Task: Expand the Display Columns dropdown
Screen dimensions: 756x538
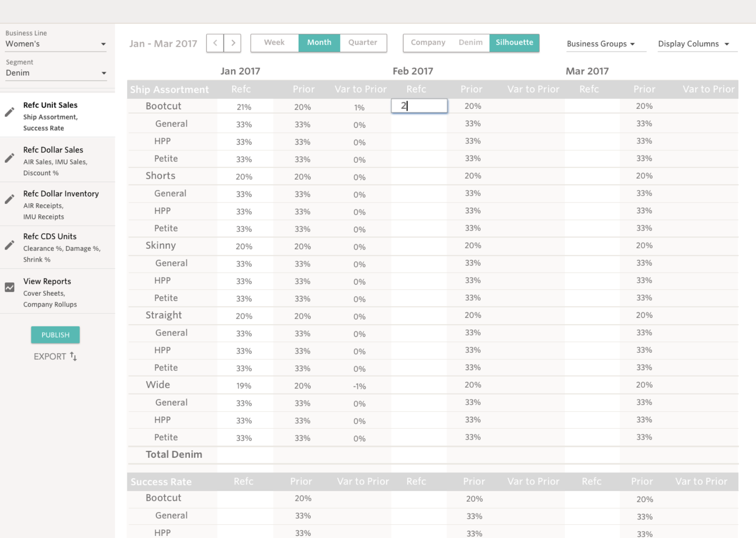Action: (693, 44)
